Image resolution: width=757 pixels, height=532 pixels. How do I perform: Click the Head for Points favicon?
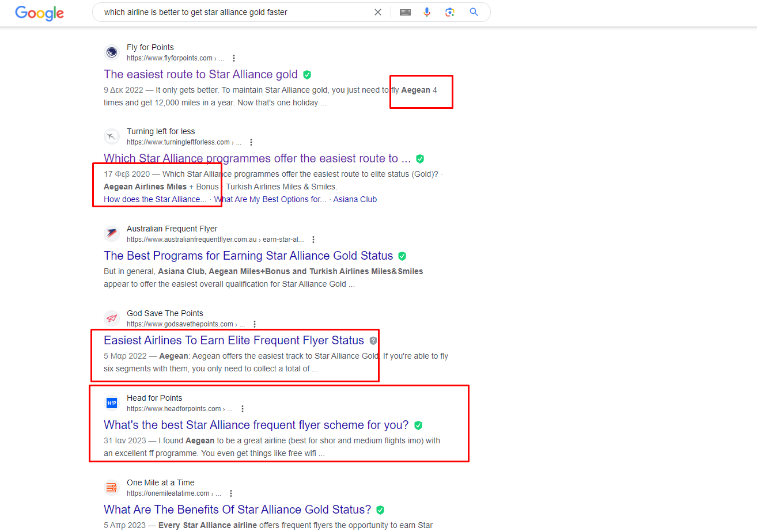pos(112,403)
